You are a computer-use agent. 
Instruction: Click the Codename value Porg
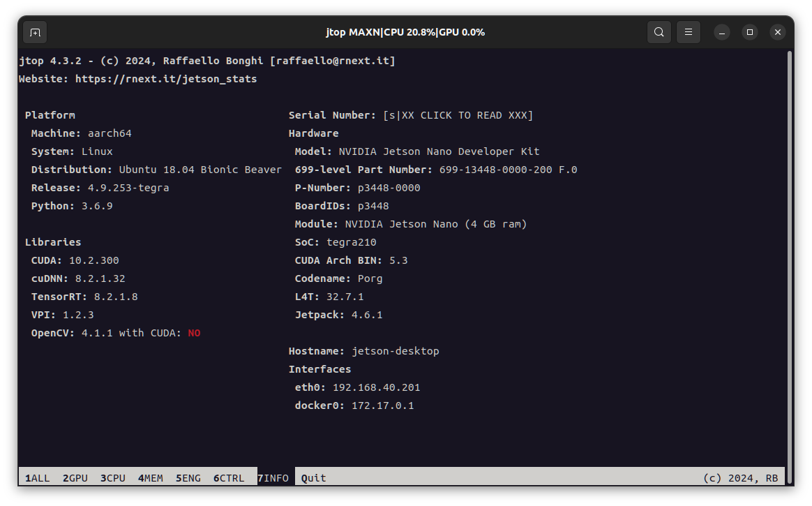point(370,278)
